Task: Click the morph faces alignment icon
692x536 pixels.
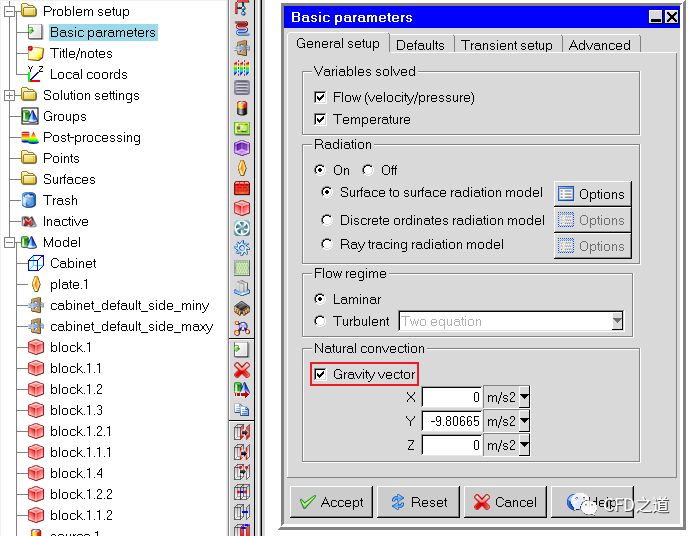Action: (242, 431)
